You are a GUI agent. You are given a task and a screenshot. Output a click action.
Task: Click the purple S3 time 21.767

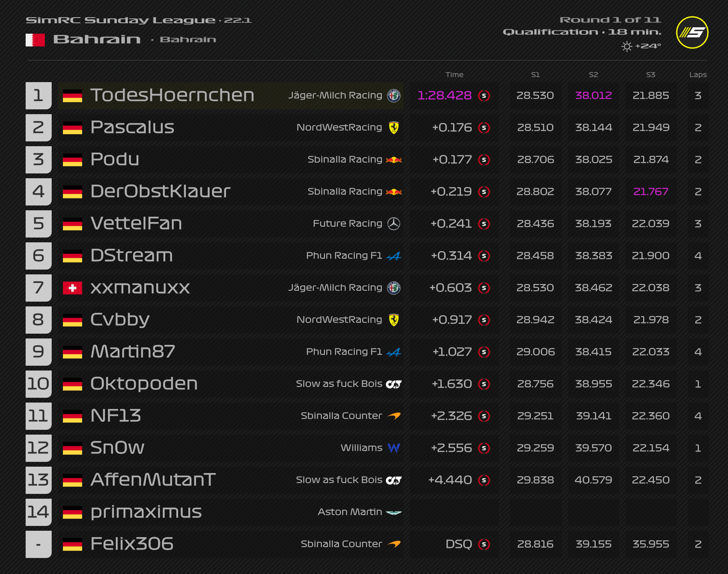[651, 191]
